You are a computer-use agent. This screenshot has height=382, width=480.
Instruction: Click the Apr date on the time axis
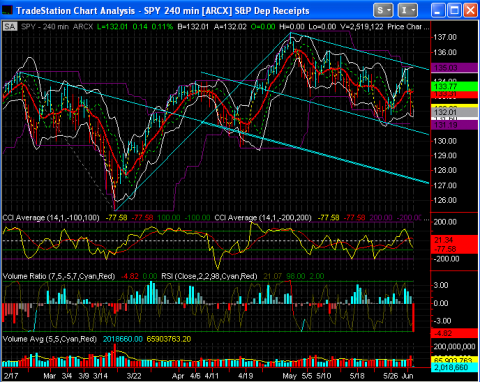[178, 376]
